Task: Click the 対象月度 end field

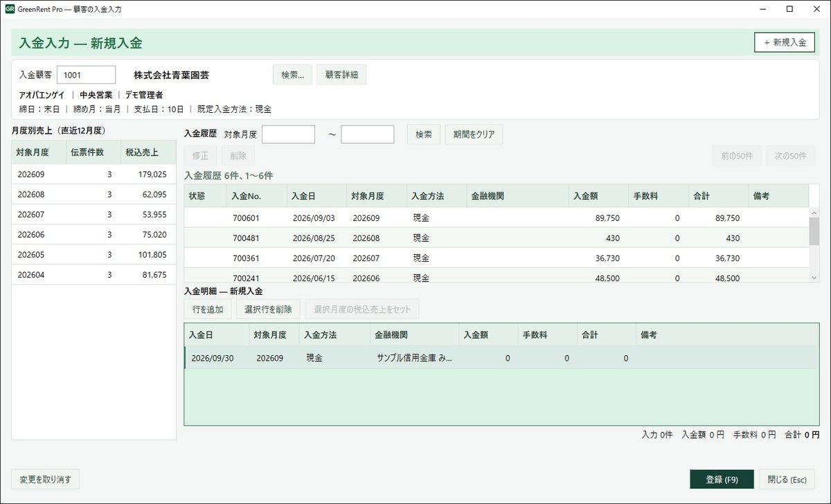Action: (368, 134)
